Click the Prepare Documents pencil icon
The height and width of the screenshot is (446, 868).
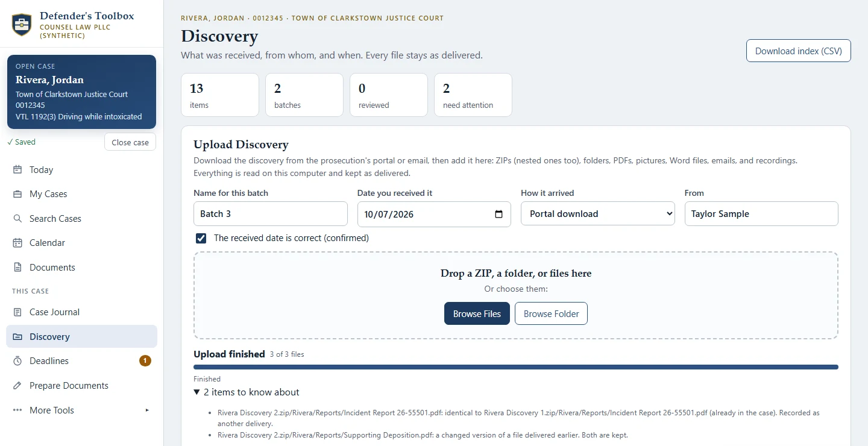[x=17, y=386]
